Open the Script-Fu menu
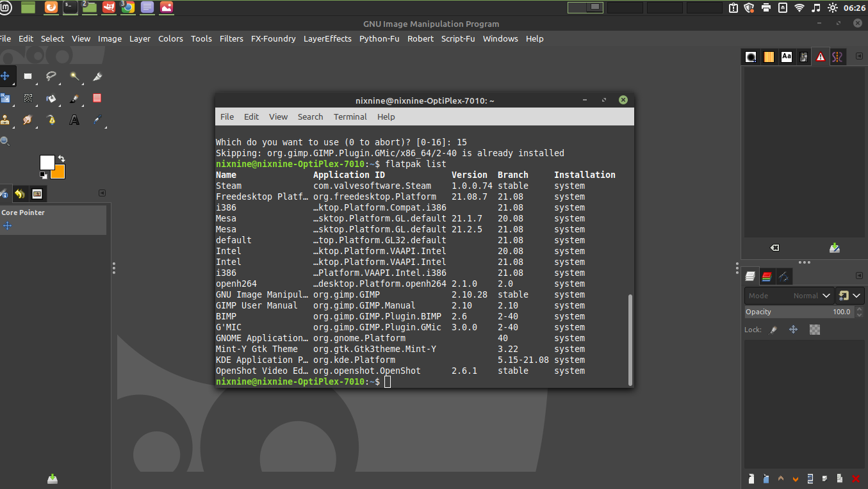 (x=458, y=38)
